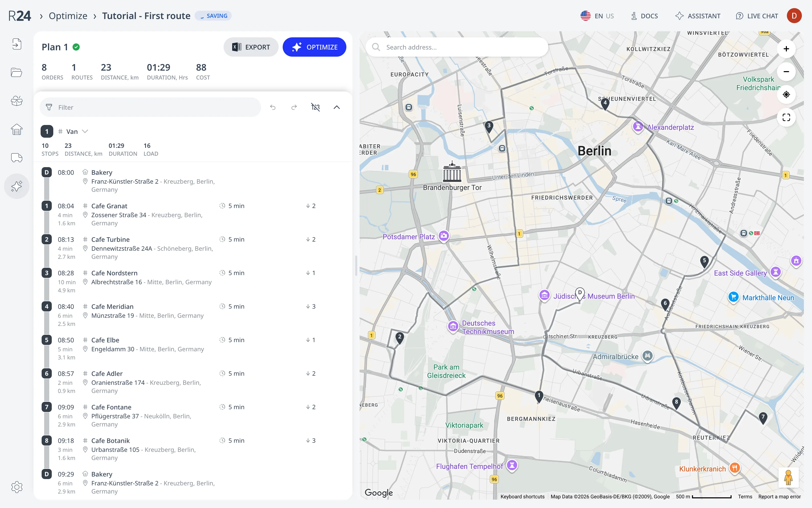Click the Search address field on map
The height and width of the screenshot is (508, 812).
457,47
